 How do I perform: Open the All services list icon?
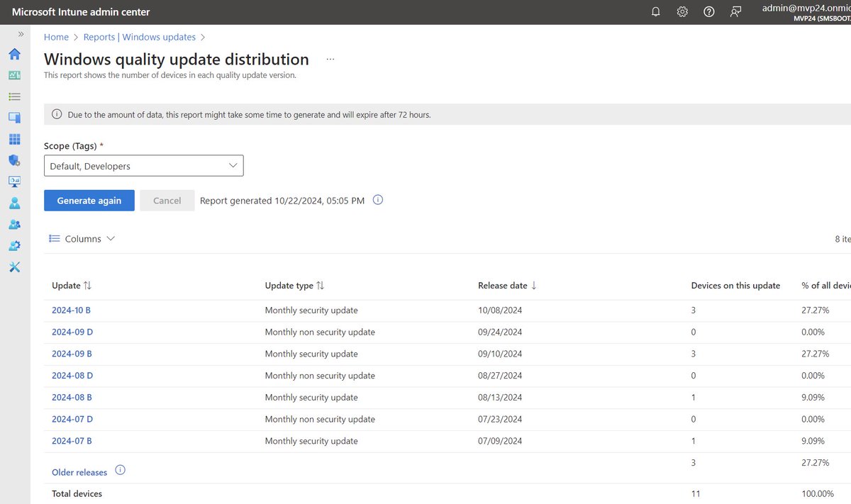point(14,96)
